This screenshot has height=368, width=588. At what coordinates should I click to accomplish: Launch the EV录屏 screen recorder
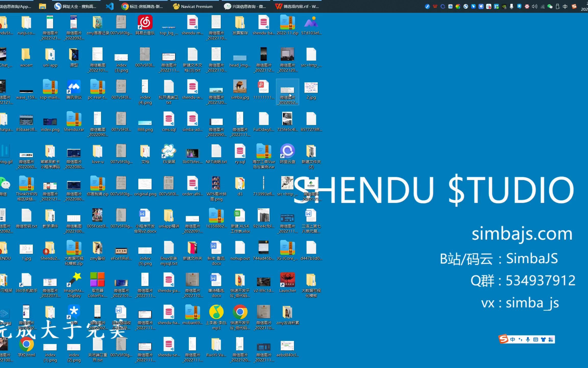click(169, 151)
